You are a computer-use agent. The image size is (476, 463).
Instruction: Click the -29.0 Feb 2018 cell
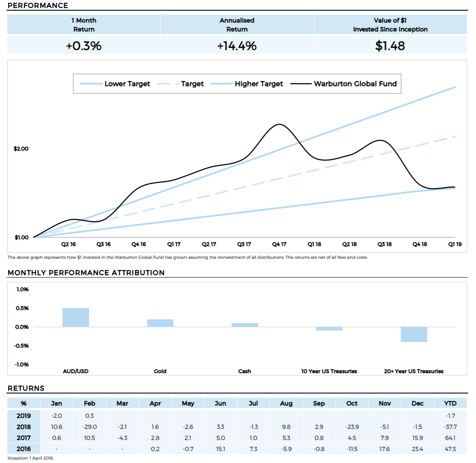(89, 427)
